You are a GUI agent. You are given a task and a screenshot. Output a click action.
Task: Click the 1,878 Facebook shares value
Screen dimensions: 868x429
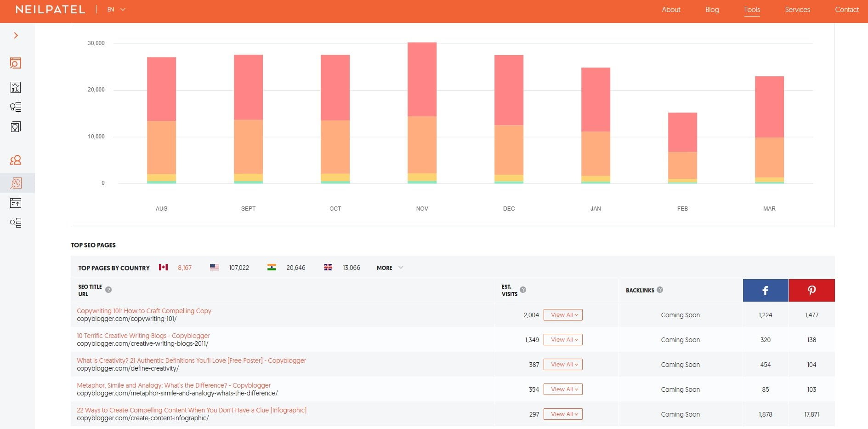pos(766,414)
